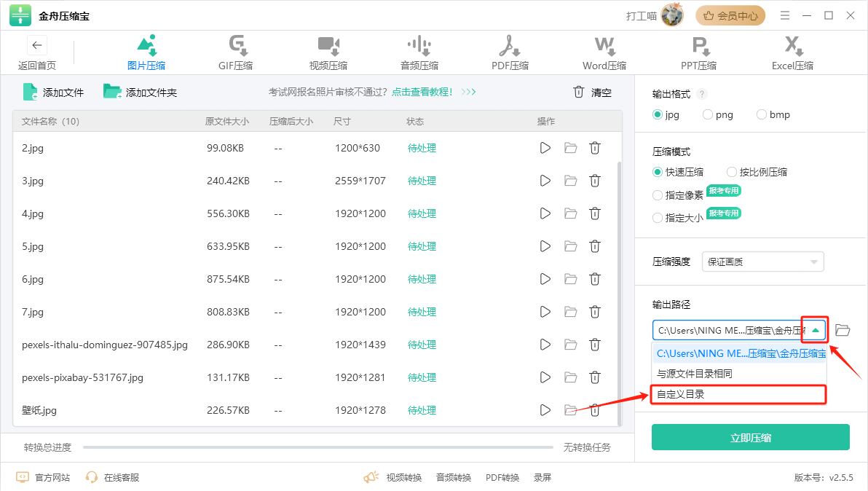Delete 5.jpg from the list
This screenshot has height=491, width=868.
pos(595,246)
